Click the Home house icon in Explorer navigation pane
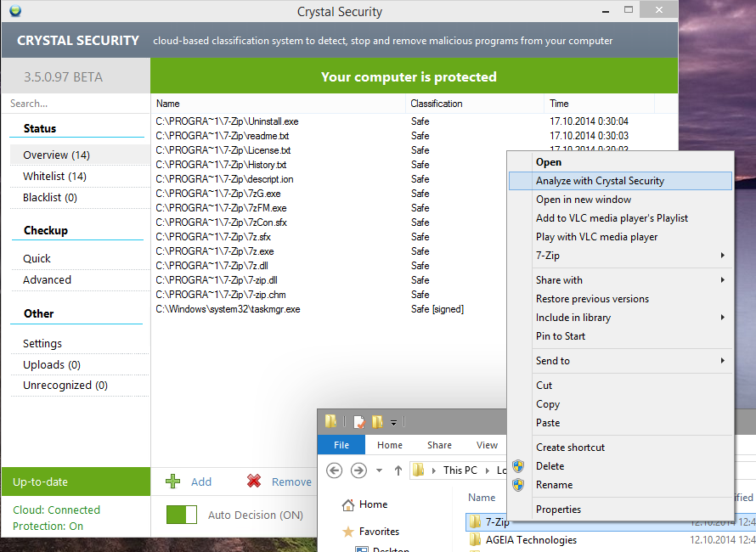Image resolution: width=756 pixels, height=552 pixels. click(x=348, y=504)
